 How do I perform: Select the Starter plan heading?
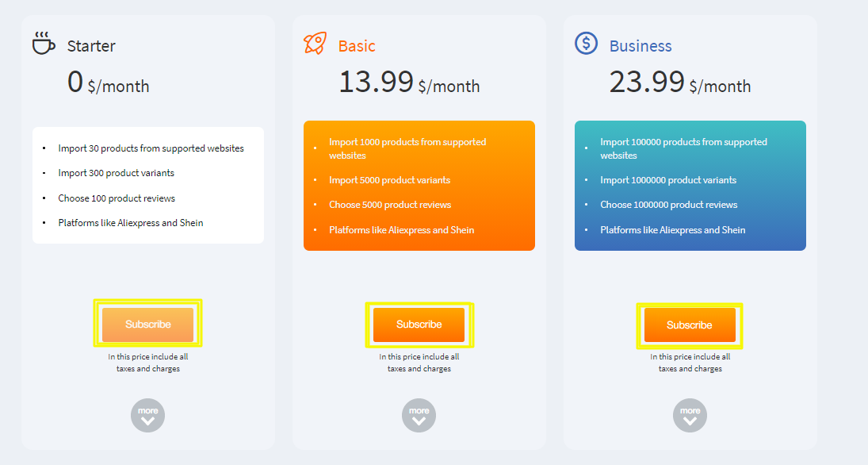click(91, 46)
